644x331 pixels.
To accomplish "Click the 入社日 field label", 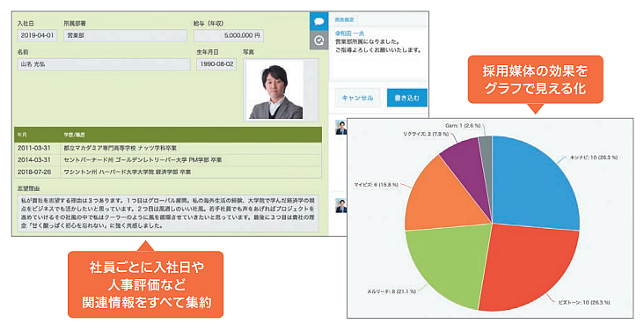I will pyautogui.click(x=26, y=24).
